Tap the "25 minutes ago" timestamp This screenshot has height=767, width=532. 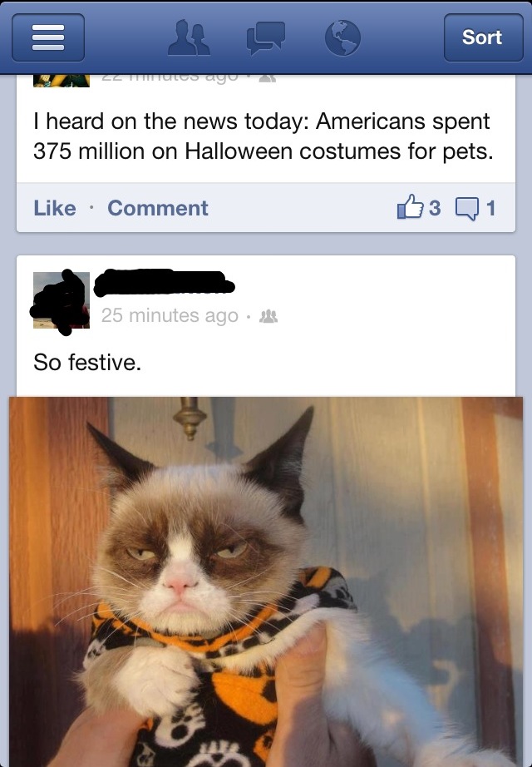pos(170,315)
